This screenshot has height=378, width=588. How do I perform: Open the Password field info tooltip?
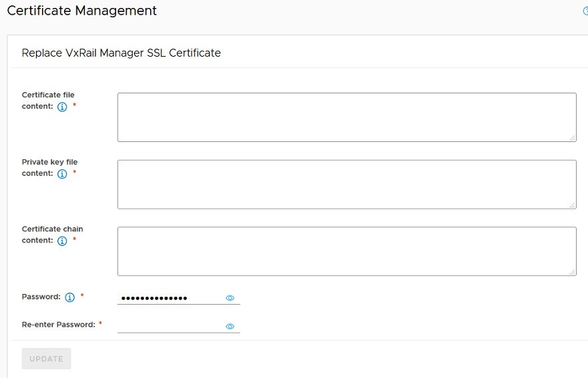[x=70, y=297]
